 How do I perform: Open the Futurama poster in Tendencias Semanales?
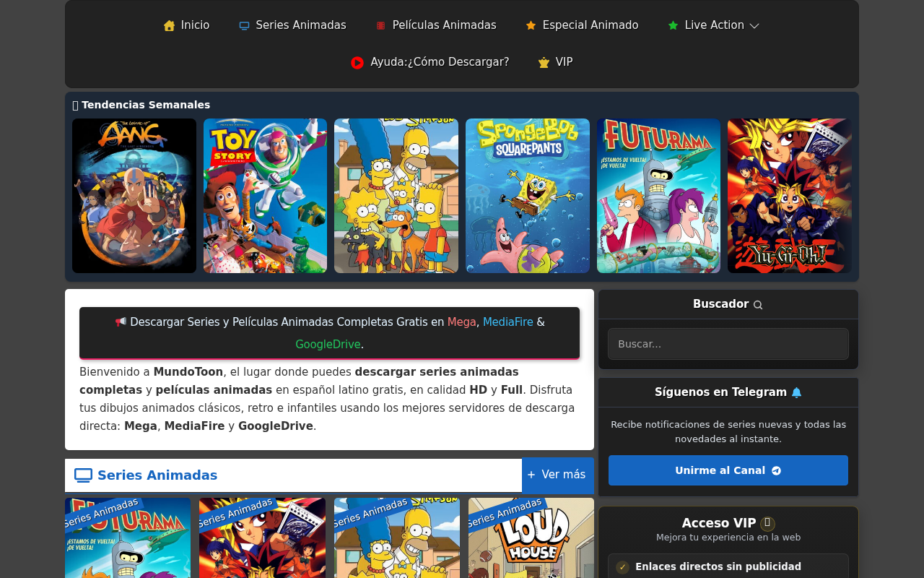(x=658, y=196)
